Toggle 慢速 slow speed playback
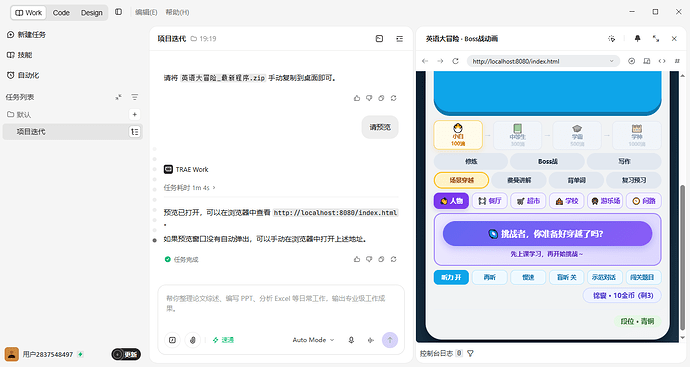Image resolution: width=690 pixels, height=367 pixels. pyautogui.click(x=528, y=277)
